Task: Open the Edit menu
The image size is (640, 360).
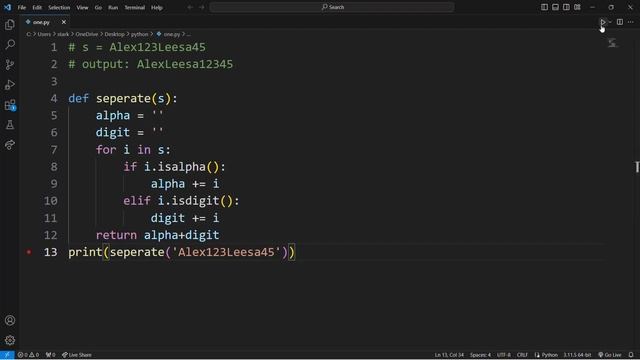Action: [37, 7]
